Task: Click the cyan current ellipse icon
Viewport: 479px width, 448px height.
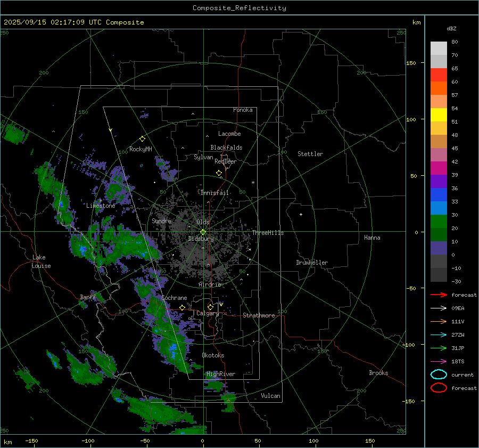Action: (439, 374)
